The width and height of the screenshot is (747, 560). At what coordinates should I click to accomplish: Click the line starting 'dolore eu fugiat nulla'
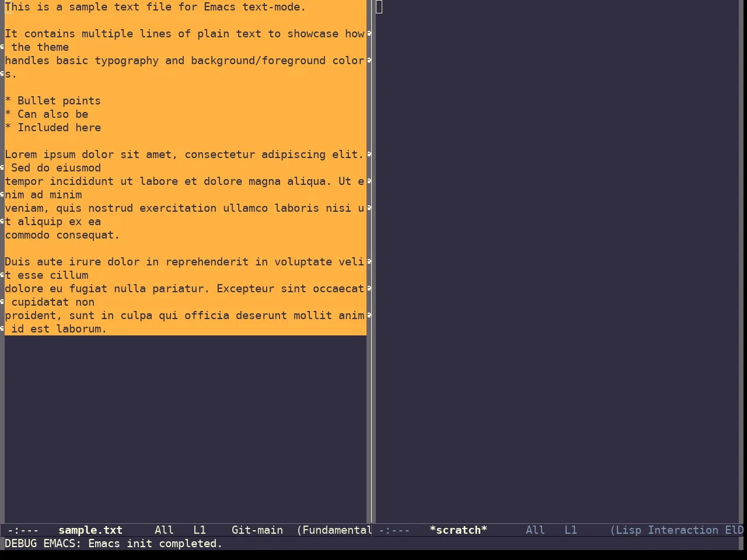184,289
